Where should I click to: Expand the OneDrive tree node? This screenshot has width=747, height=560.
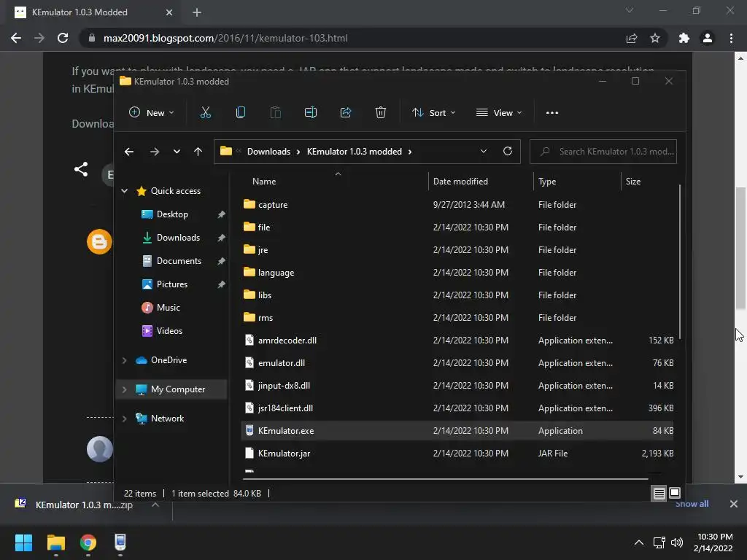(x=124, y=360)
